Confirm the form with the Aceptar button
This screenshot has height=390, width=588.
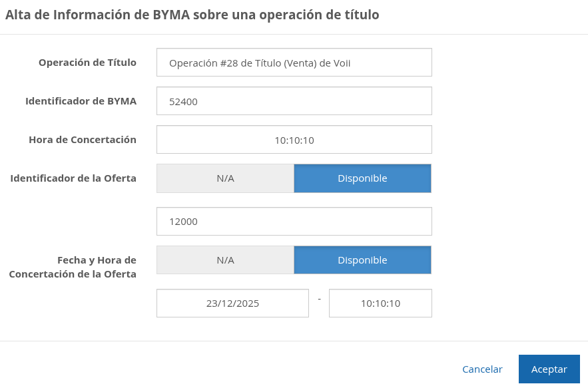549,369
